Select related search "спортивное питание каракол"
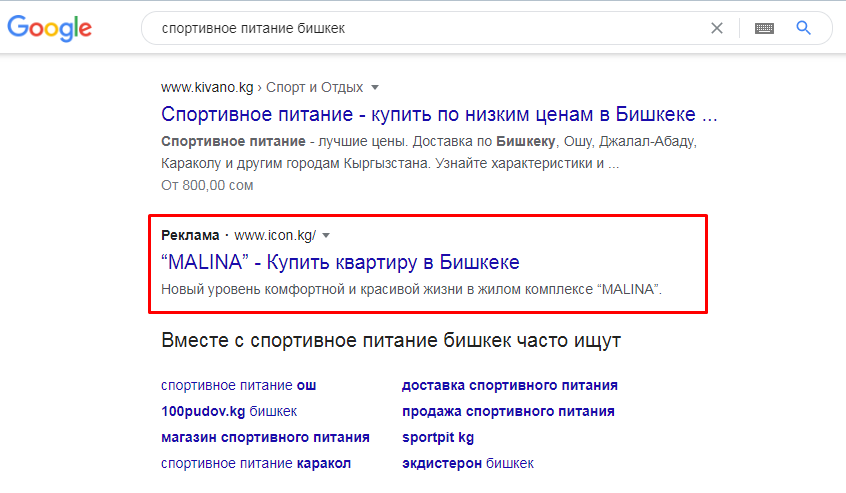846x493 pixels. pos(256,463)
